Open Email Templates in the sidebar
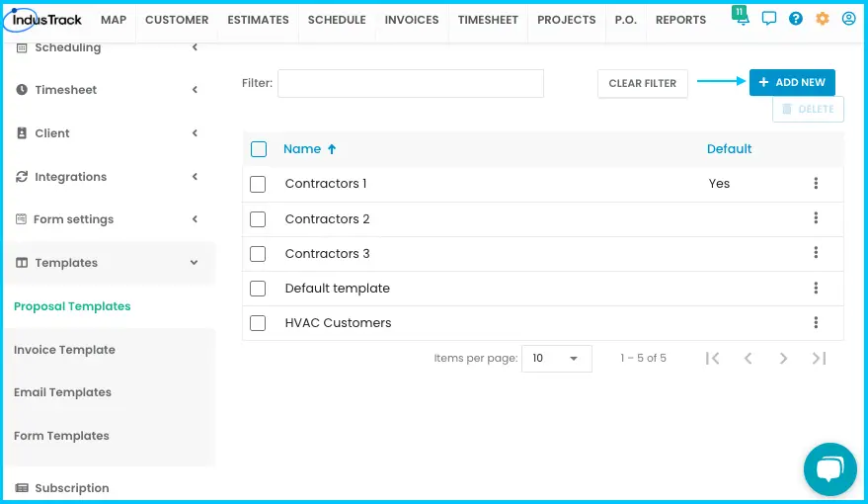The image size is (868, 504). tap(62, 392)
